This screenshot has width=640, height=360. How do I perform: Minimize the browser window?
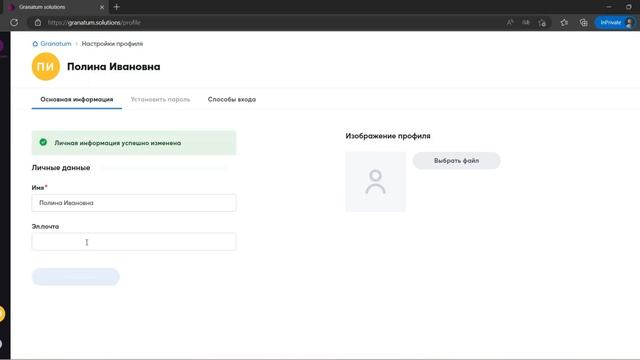pos(609,7)
